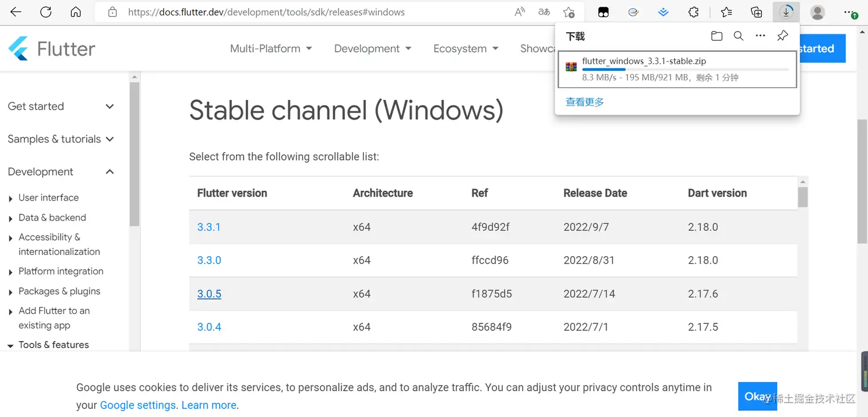
Task: Click the Flutter logo
Action: 52,49
